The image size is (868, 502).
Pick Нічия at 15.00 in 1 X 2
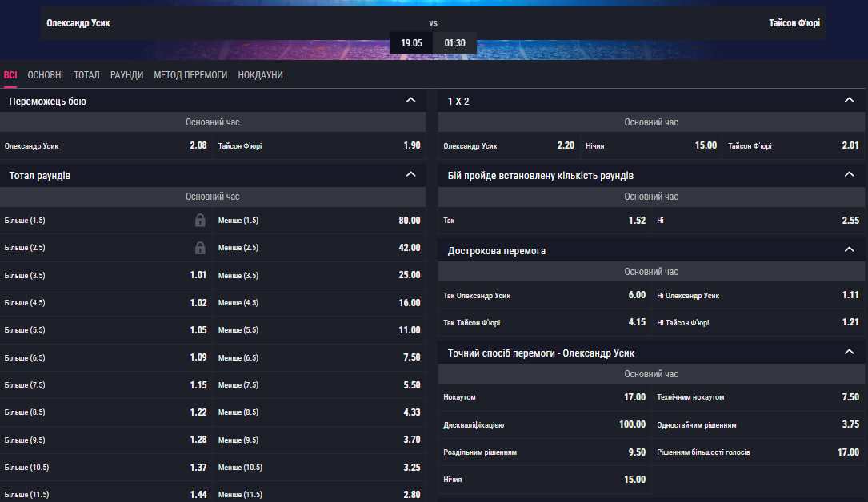pos(650,146)
